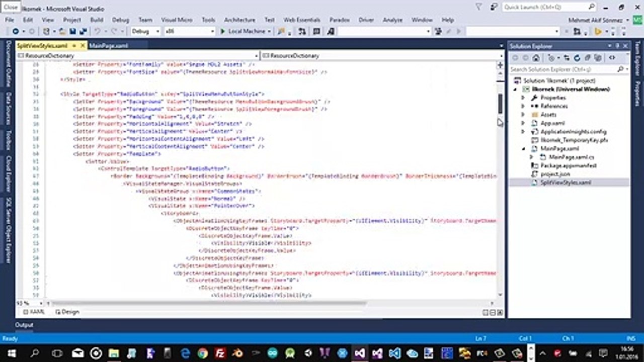Open FileZilla from the taskbar
Screen dimensions: 644x362
[220, 353]
